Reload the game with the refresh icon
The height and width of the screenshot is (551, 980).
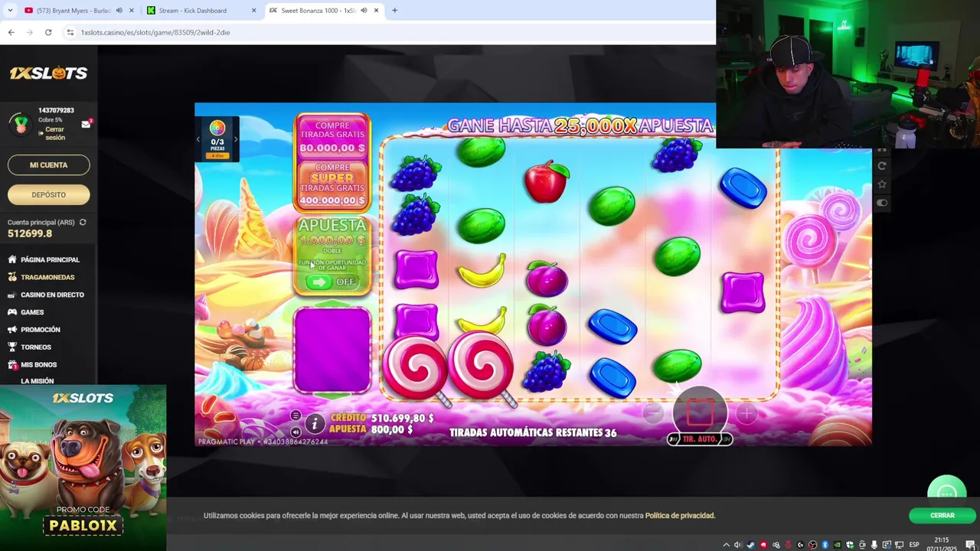(x=882, y=166)
